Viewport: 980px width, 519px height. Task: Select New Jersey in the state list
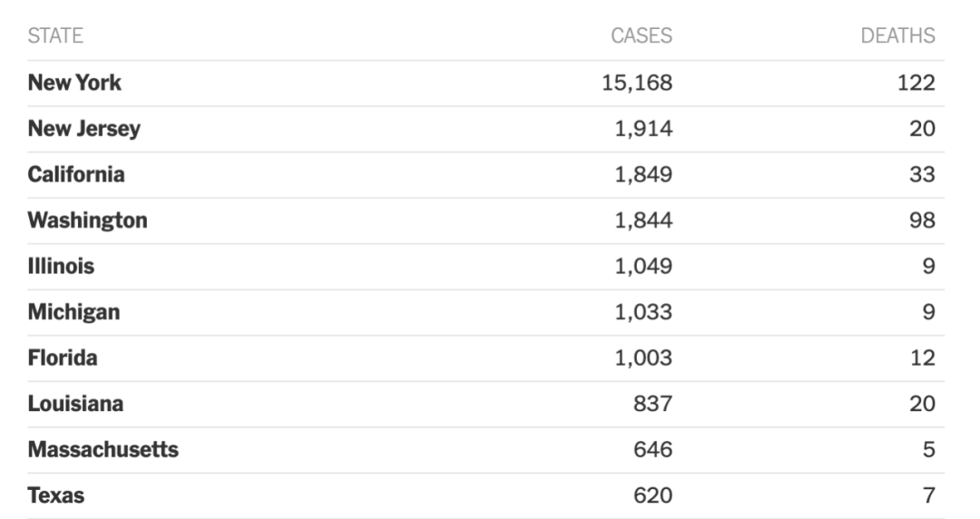coord(84,129)
